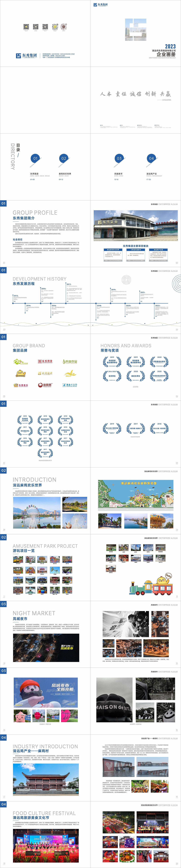The width and height of the screenshot is (181, 868).
Task: Click the "东秀发展历程" subtitle
Action: [x=24, y=284]
